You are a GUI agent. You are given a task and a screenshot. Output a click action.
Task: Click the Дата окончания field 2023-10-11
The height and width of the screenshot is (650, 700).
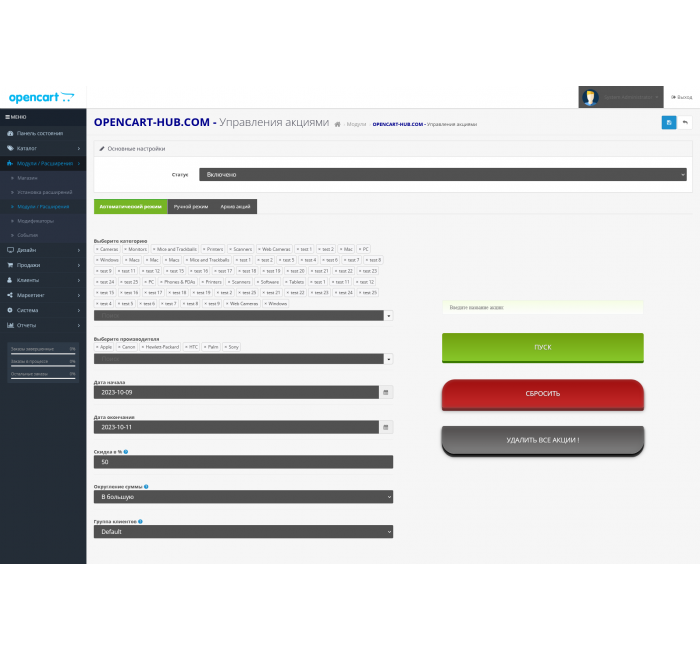pyautogui.click(x=236, y=427)
